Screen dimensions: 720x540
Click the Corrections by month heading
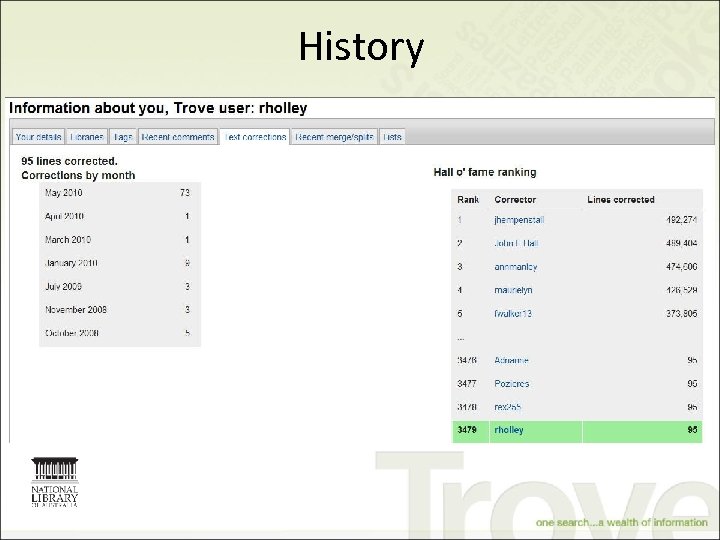pos(78,175)
